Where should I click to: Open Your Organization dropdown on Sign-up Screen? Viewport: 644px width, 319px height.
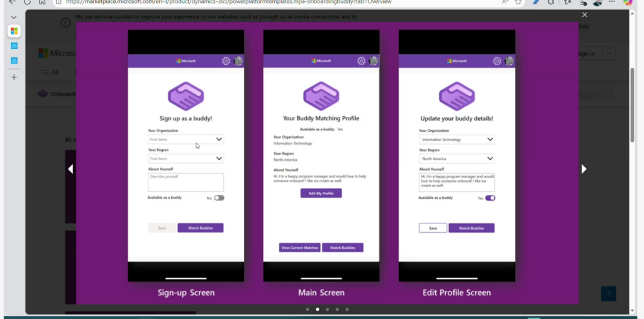[186, 139]
